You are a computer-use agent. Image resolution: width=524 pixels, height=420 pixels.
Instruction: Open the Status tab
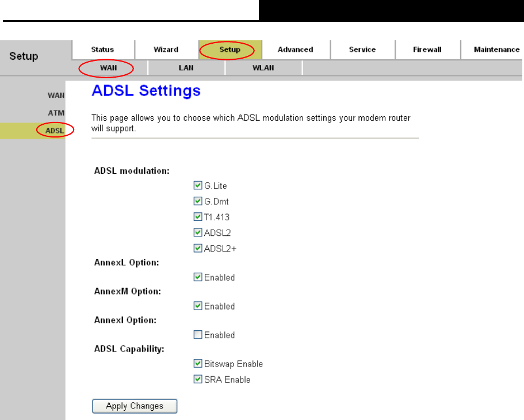tap(102, 49)
